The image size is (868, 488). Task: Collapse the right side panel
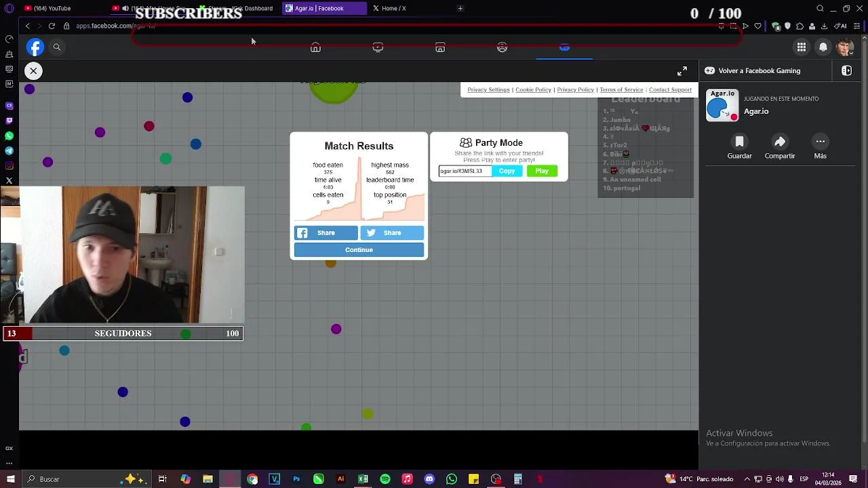pos(846,70)
